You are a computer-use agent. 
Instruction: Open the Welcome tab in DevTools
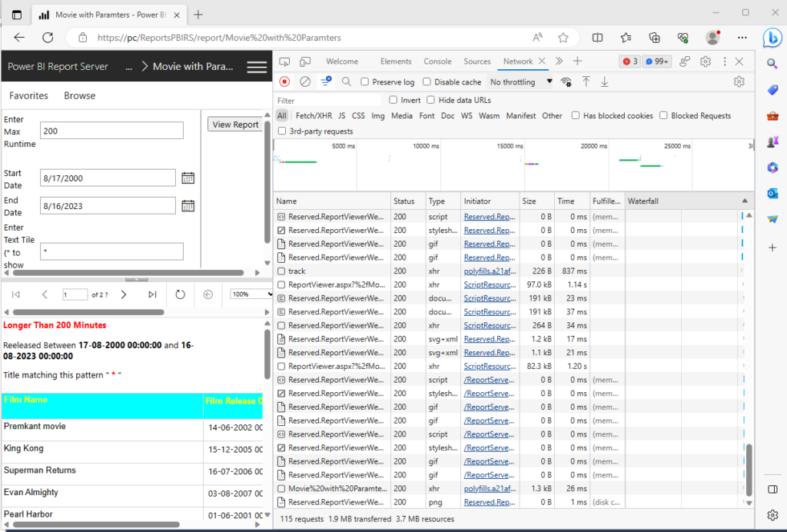342,62
